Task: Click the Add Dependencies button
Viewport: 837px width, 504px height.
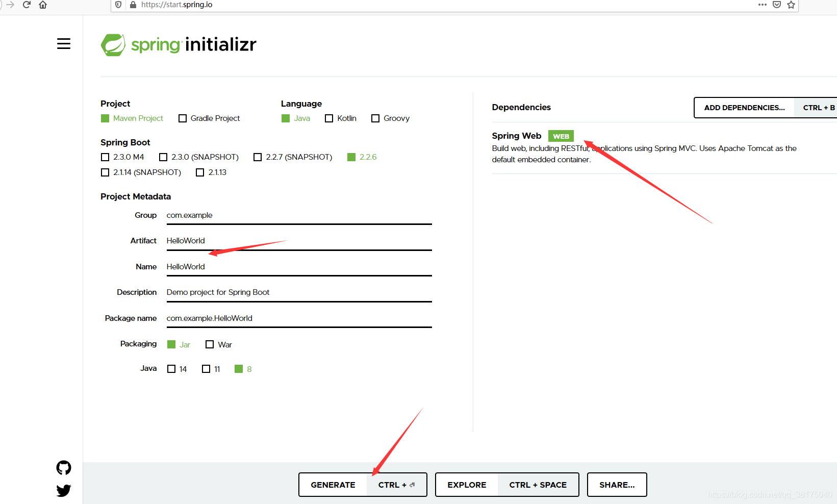Action: point(765,108)
